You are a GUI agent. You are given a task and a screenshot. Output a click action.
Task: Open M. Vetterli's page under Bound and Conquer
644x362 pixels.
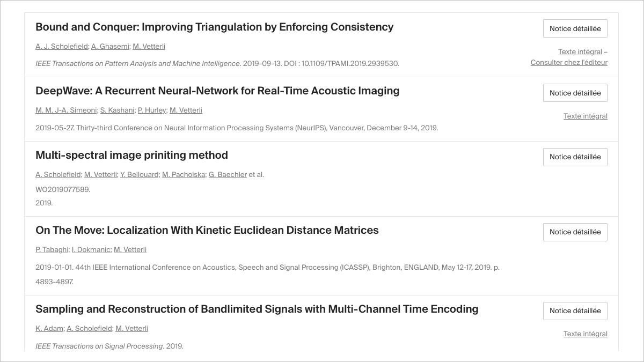click(149, 46)
